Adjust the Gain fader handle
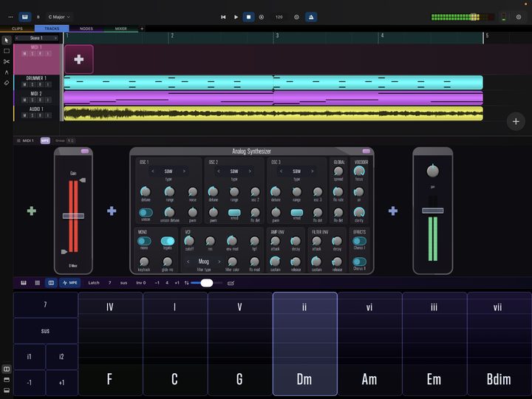Viewport: 532px width, 399px height. [73, 216]
